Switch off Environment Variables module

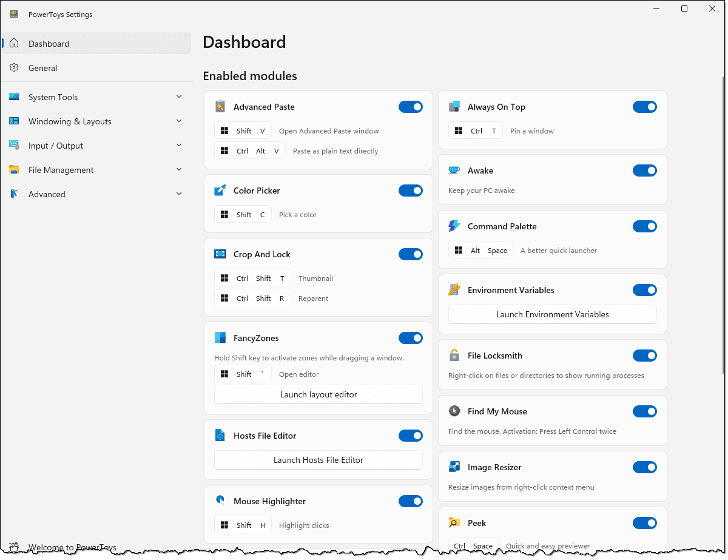645,290
